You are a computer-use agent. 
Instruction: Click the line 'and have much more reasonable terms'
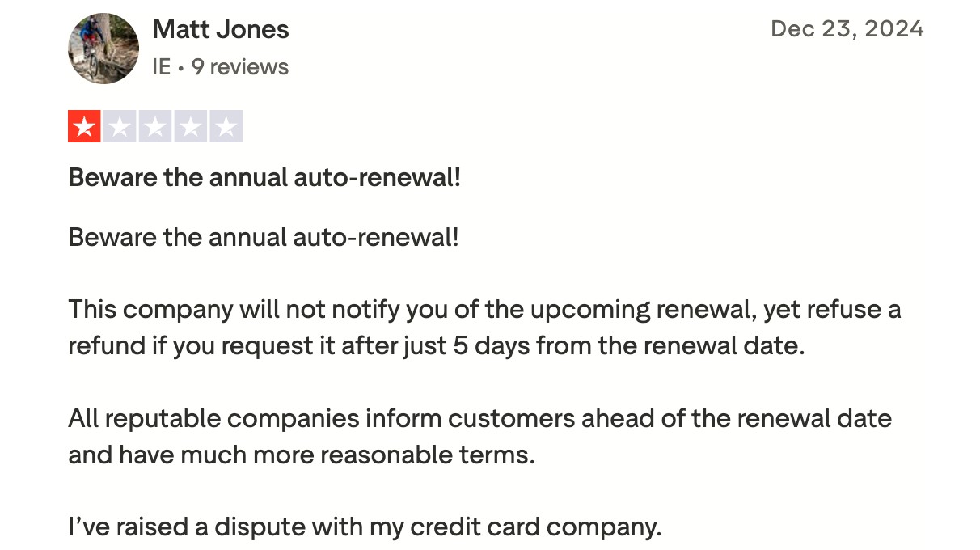tap(302, 455)
